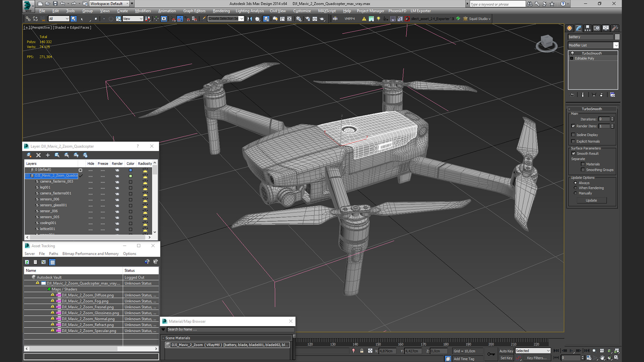Open the Workspace: Default dropdown
Viewport: 644px width, 362px height.
click(x=109, y=4)
